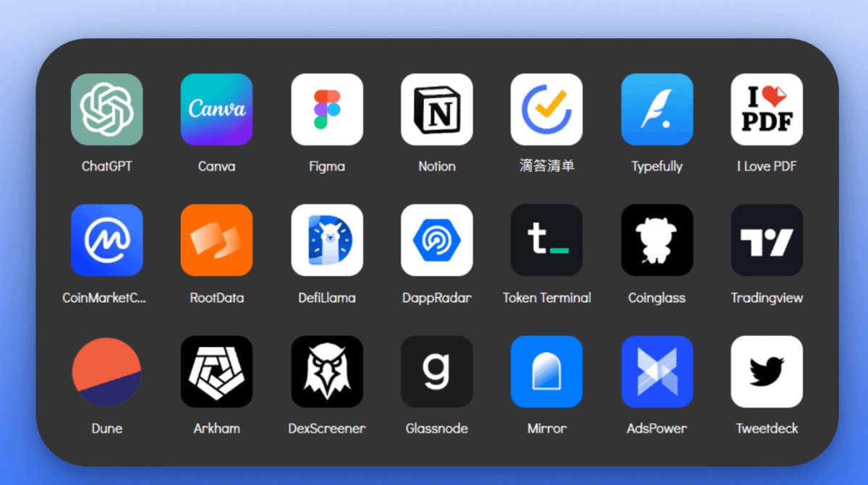Select the "I Love PDF" label
The image size is (868, 485).
[767, 166]
